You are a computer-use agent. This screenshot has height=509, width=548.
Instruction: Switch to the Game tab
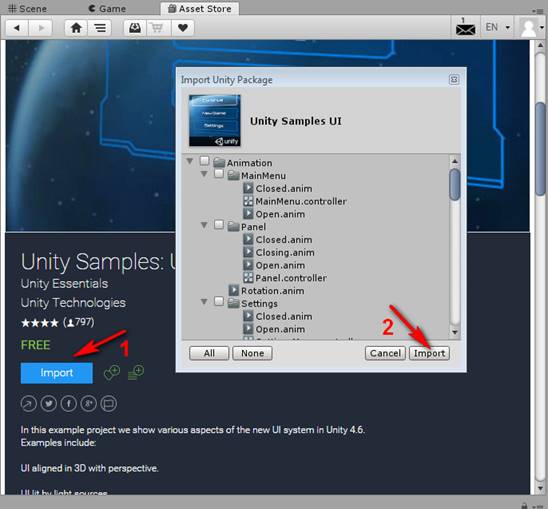107,8
